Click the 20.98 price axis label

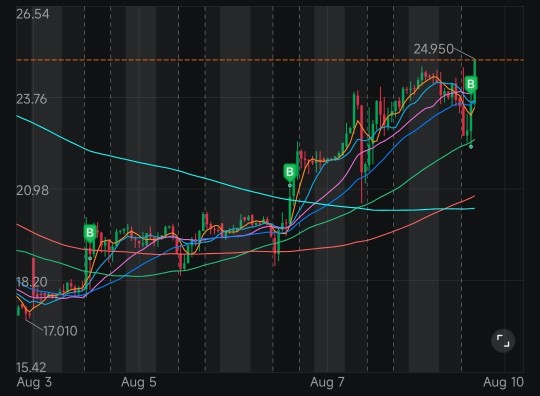(32, 190)
